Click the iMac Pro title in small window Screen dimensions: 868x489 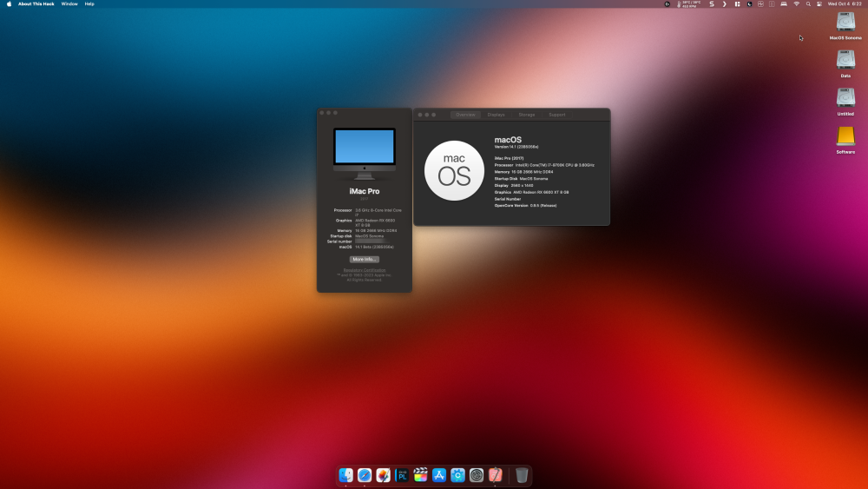tap(365, 191)
